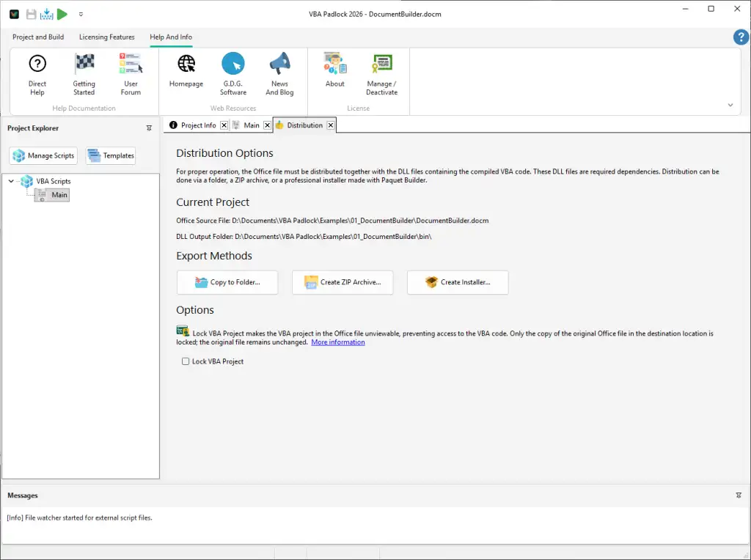751x560 pixels.
Task: Show the About dialog
Action: click(x=334, y=73)
